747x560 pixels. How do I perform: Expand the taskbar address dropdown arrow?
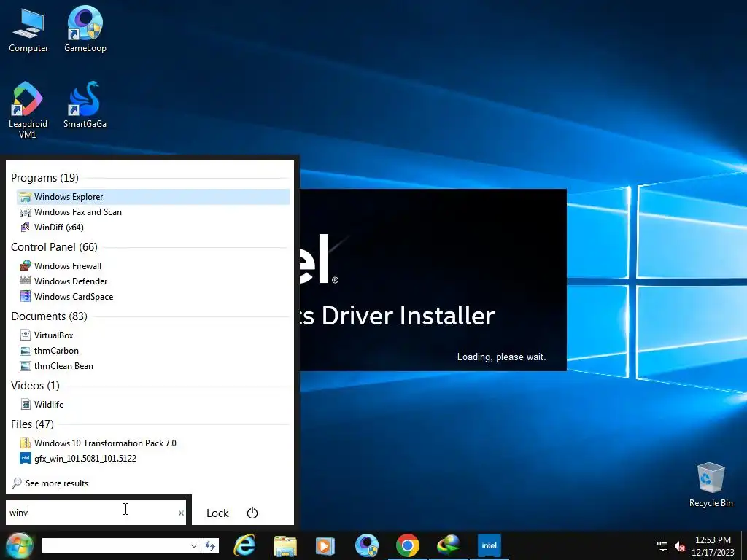tap(194, 545)
